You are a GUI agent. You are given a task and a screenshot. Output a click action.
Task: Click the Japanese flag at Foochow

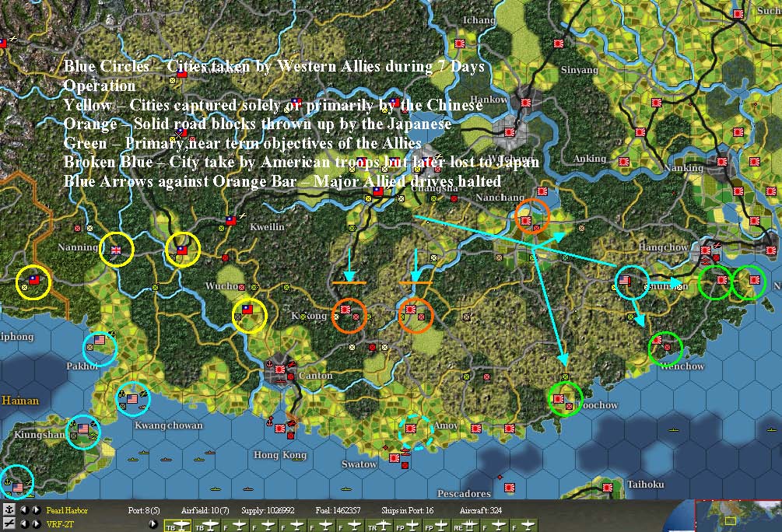click(x=559, y=399)
